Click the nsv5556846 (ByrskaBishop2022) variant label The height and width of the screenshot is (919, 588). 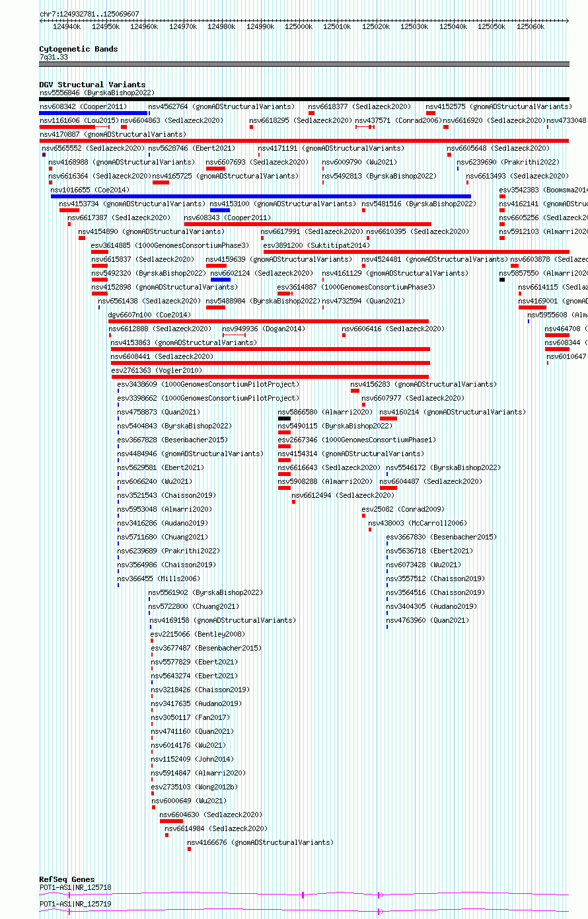tap(97, 93)
